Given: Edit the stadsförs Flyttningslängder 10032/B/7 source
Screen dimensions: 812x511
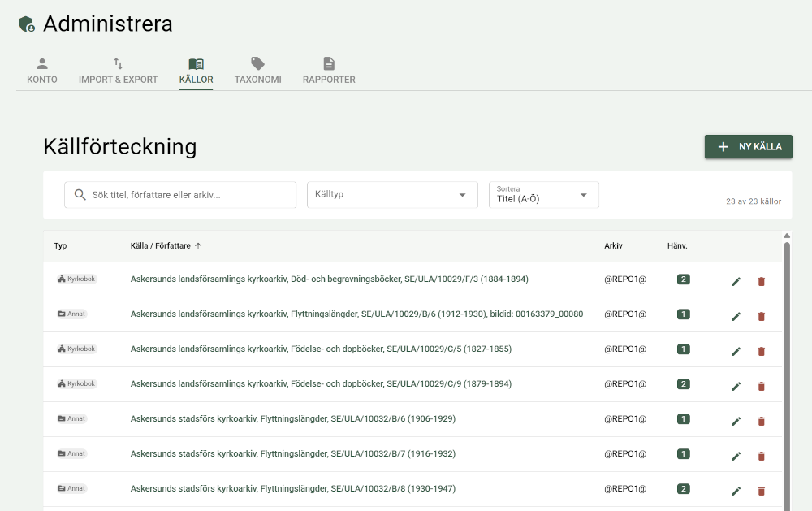Looking at the screenshot, I should [x=736, y=456].
